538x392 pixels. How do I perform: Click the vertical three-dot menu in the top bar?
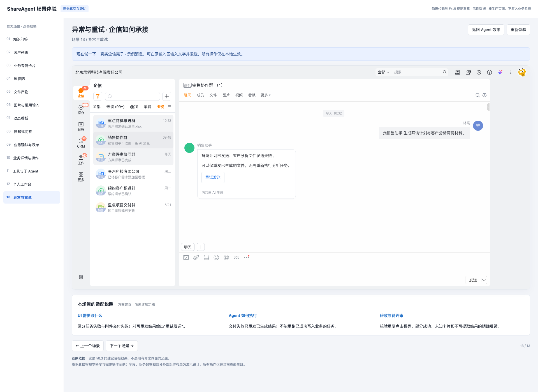pos(511,72)
